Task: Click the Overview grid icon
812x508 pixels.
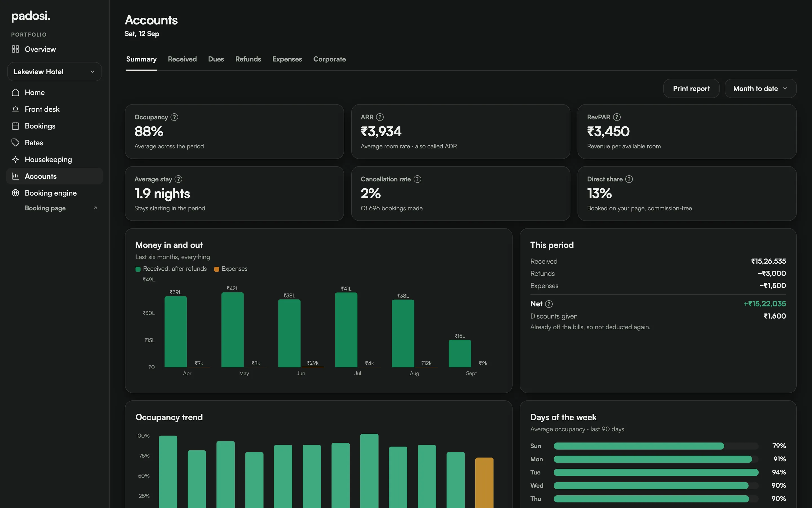Action: [16, 49]
